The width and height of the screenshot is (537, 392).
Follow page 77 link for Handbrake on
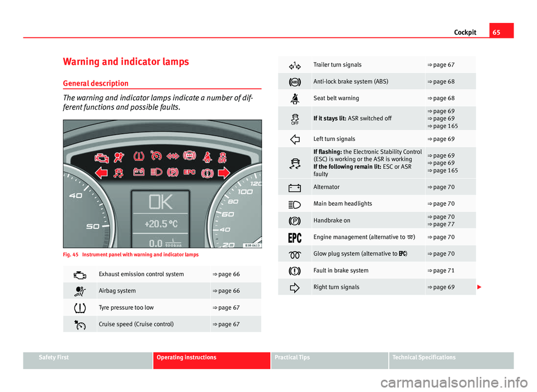(x=441, y=224)
